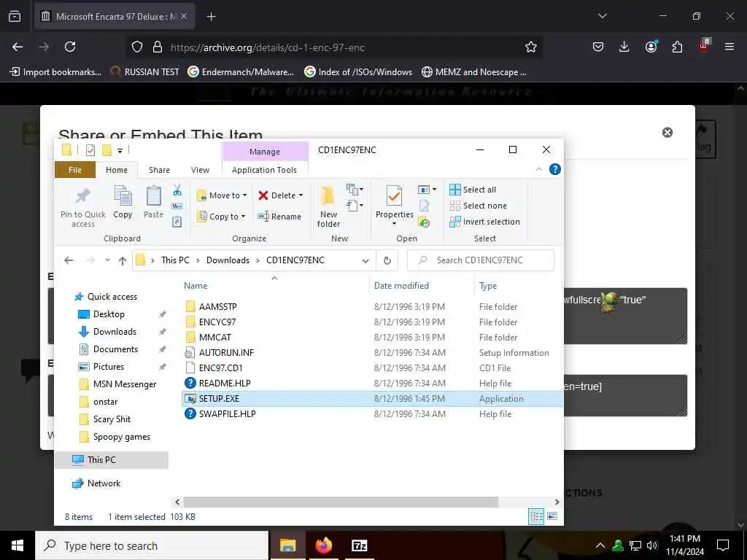Open the Application Tools tab
747x560 pixels.
pyautogui.click(x=264, y=170)
